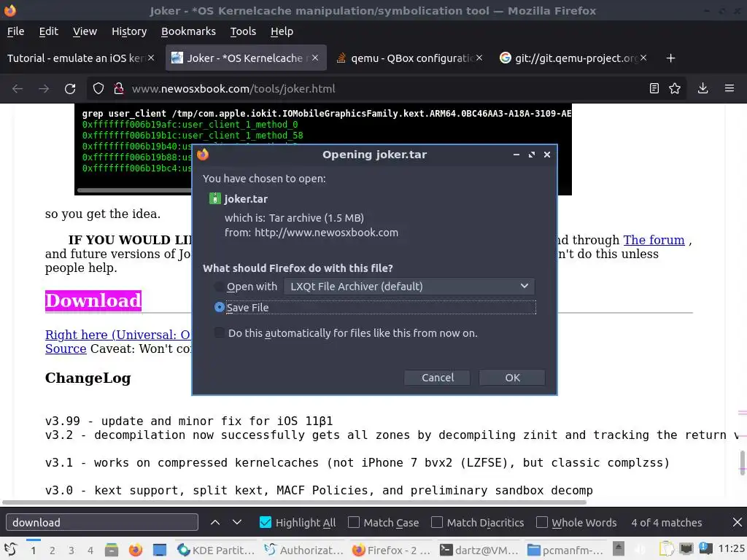Close the qemu - QBox configuration tab
Screen dimensions: 747x560
pyautogui.click(x=479, y=58)
